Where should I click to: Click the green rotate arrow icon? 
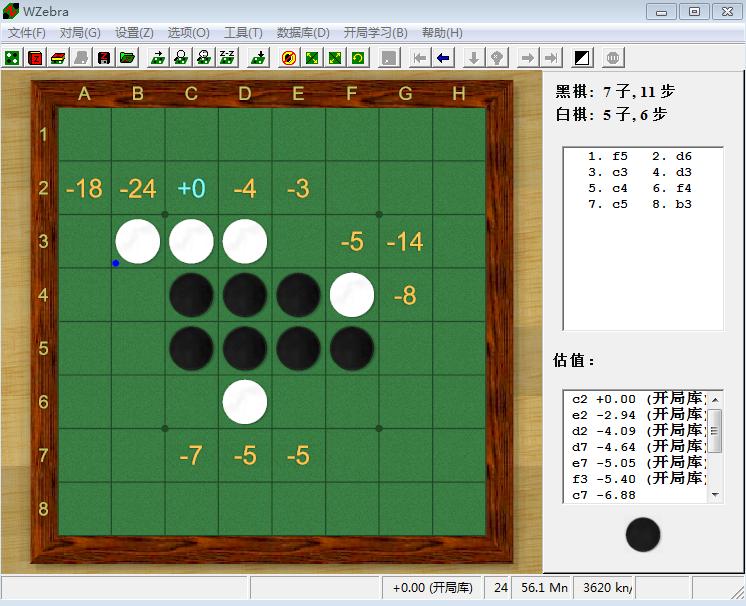(x=358, y=58)
